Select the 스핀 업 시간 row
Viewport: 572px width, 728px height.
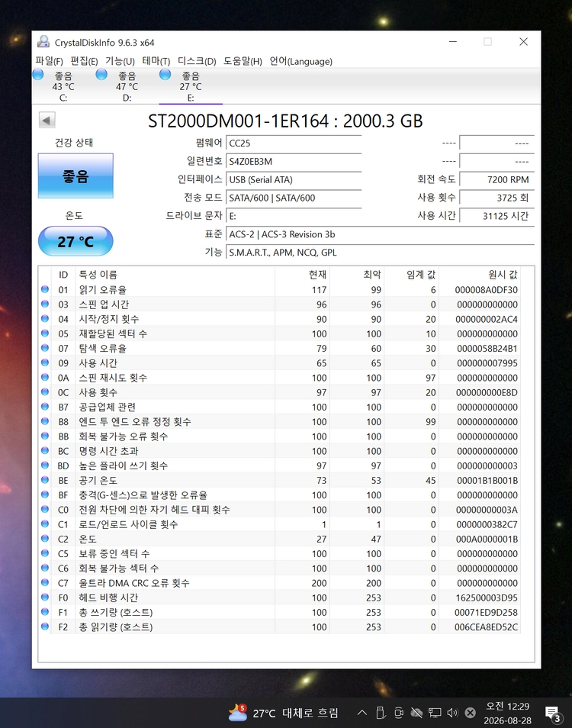tap(279, 304)
